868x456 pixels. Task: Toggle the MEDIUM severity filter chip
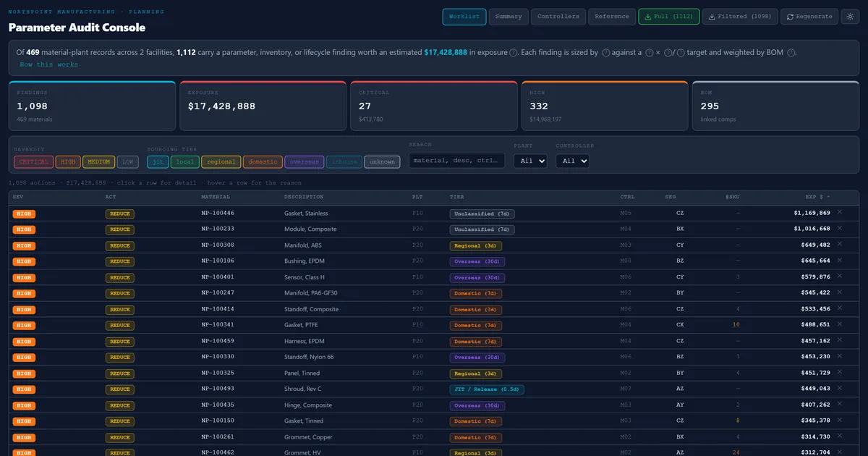[98, 162]
